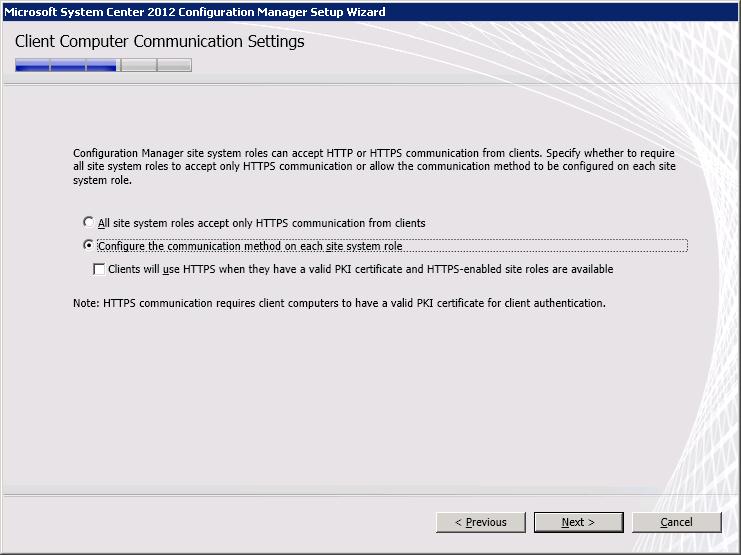This screenshot has height=555, width=741.
Task: Go back with the Previous button
Action: (x=481, y=522)
